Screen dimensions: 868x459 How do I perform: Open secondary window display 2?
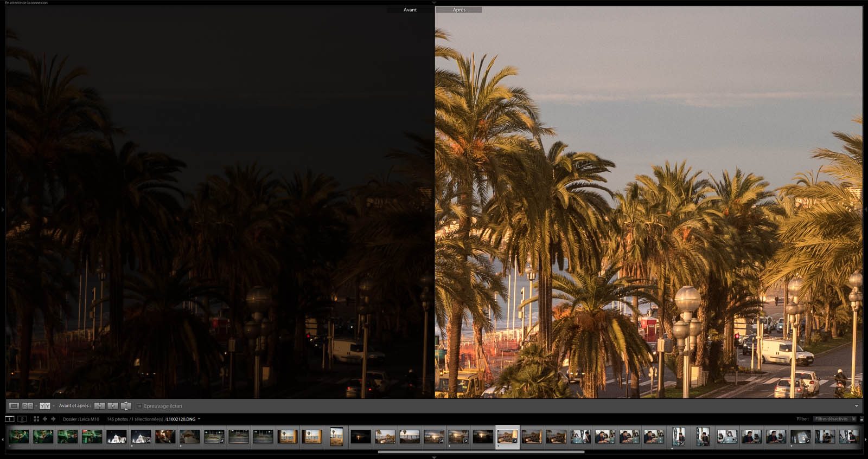click(x=22, y=419)
